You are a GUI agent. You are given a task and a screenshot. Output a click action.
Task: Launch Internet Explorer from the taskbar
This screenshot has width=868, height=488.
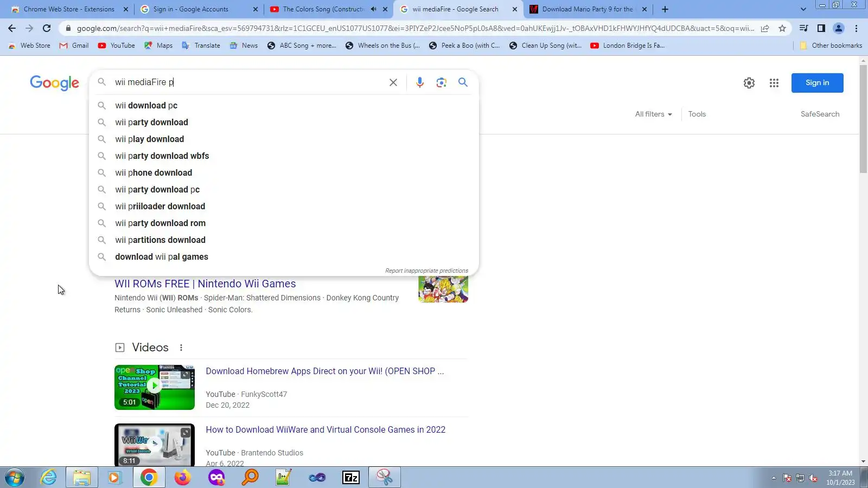click(x=48, y=478)
